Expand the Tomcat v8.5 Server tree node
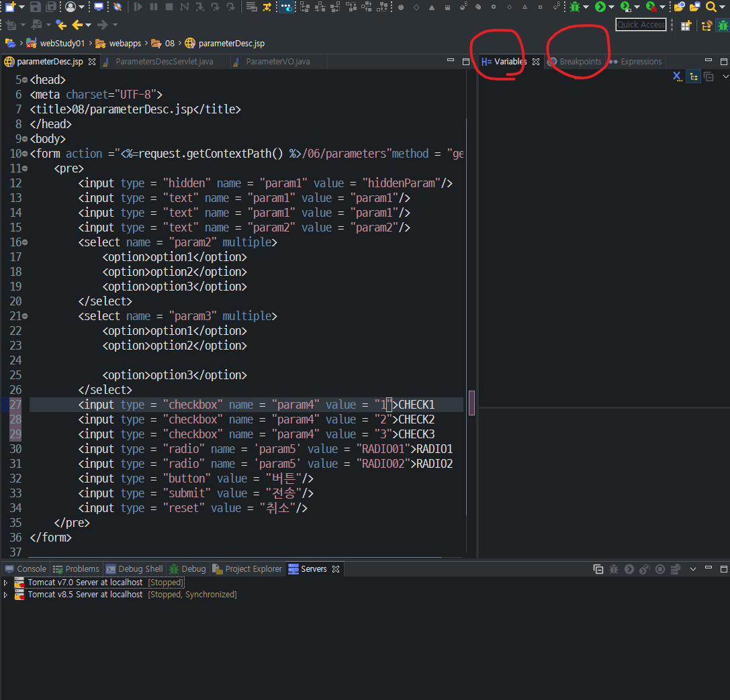 point(5,595)
